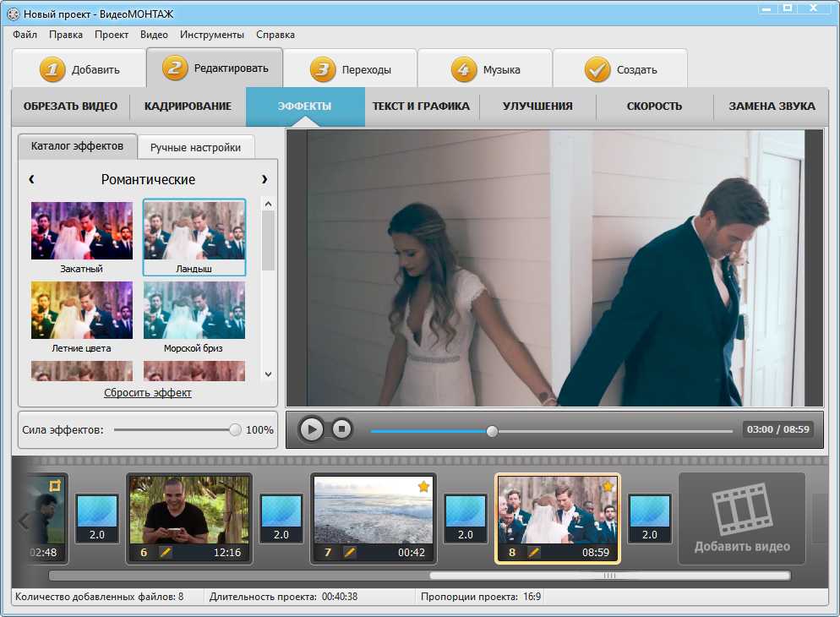Click the Сбросить эффект link
The width and height of the screenshot is (840, 617).
[x=147, y=392]
